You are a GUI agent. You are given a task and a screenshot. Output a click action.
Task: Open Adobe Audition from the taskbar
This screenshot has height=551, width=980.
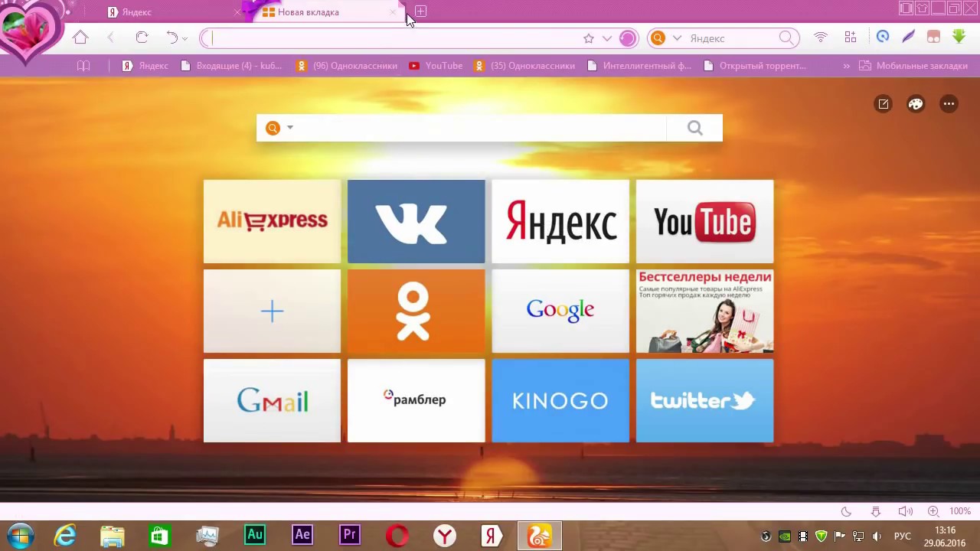pos(255,535)
